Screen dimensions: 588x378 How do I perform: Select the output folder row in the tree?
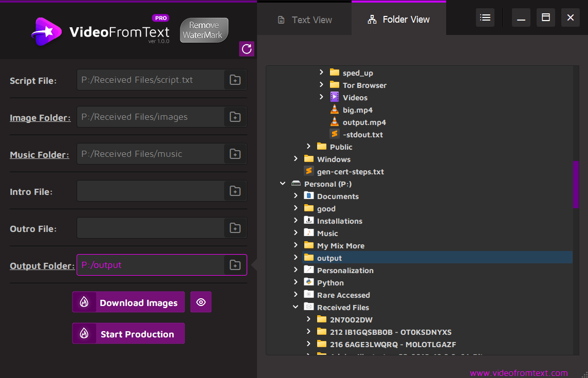click(x=437, y=258)
